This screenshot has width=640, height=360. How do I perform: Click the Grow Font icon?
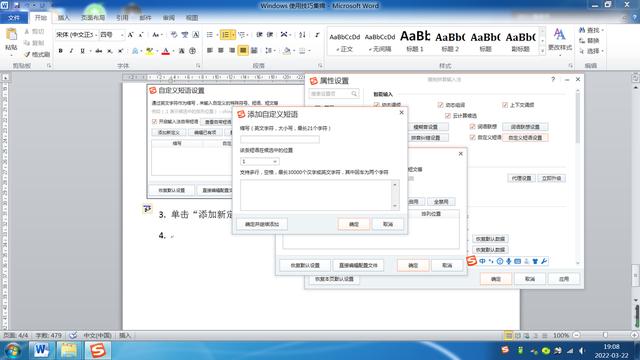tap(131, 35)
